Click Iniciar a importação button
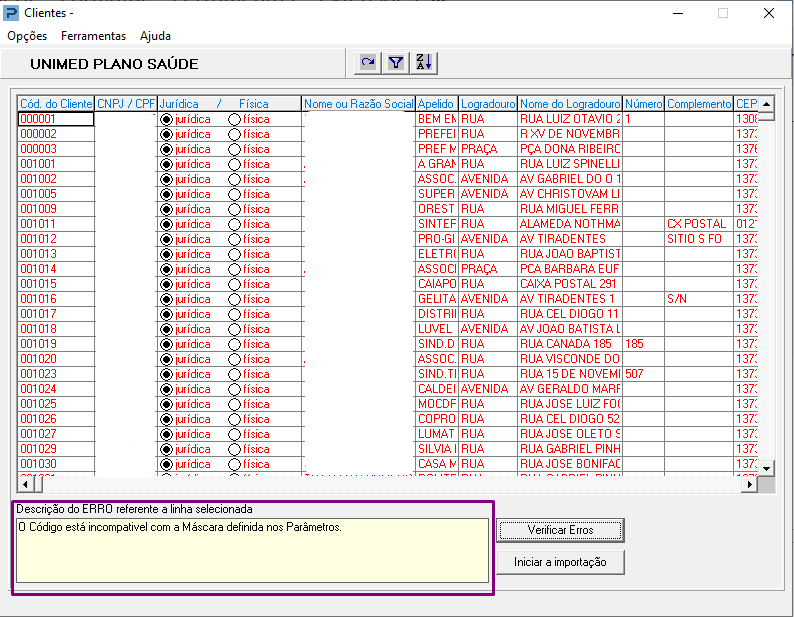 560,562
